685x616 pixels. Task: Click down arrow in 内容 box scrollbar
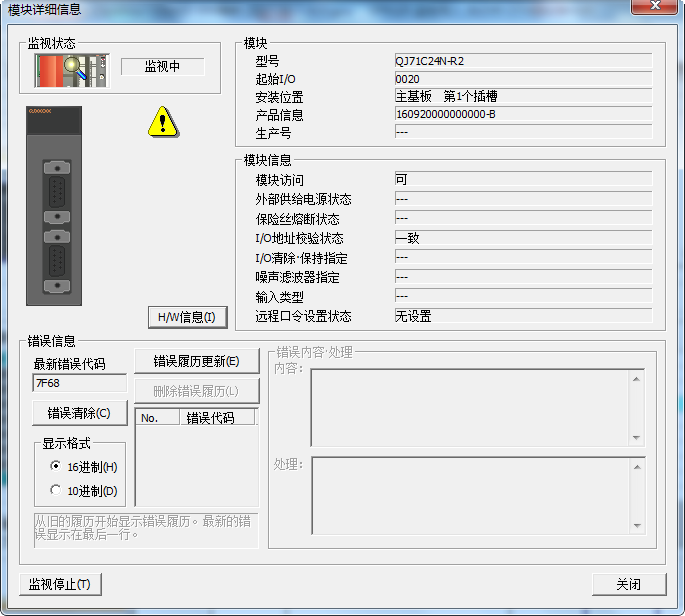pos(635,437)
